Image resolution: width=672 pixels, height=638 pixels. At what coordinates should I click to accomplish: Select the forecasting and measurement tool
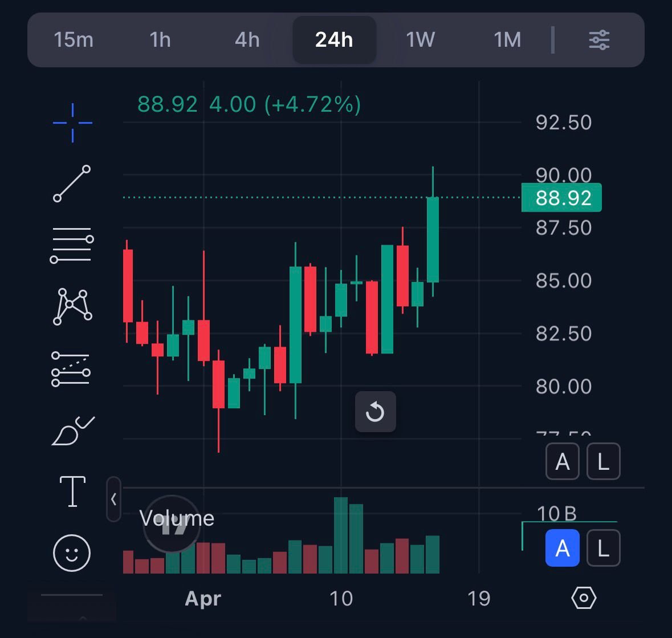click(71, 368)
